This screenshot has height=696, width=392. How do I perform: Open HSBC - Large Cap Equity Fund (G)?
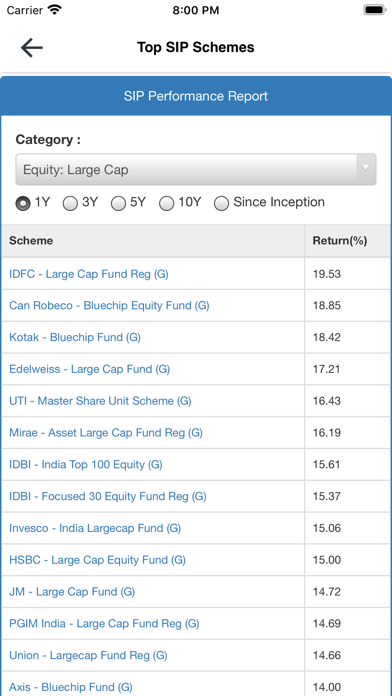(x=97, y=560)
